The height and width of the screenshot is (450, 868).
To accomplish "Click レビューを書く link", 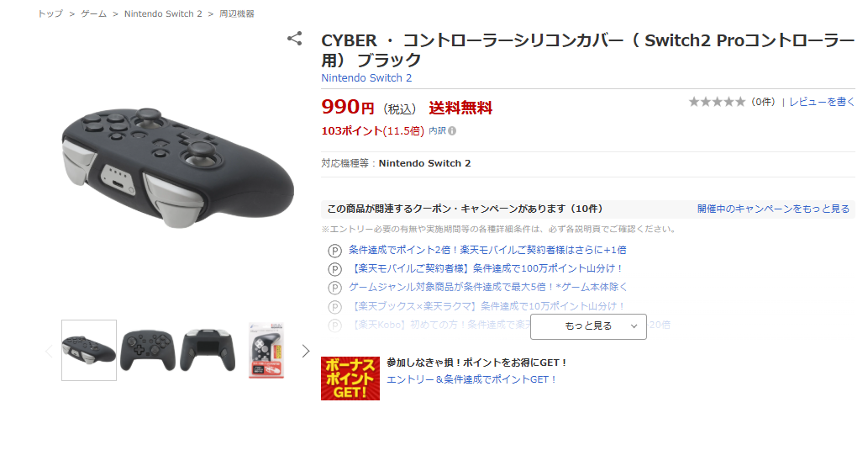I will 822,102.
